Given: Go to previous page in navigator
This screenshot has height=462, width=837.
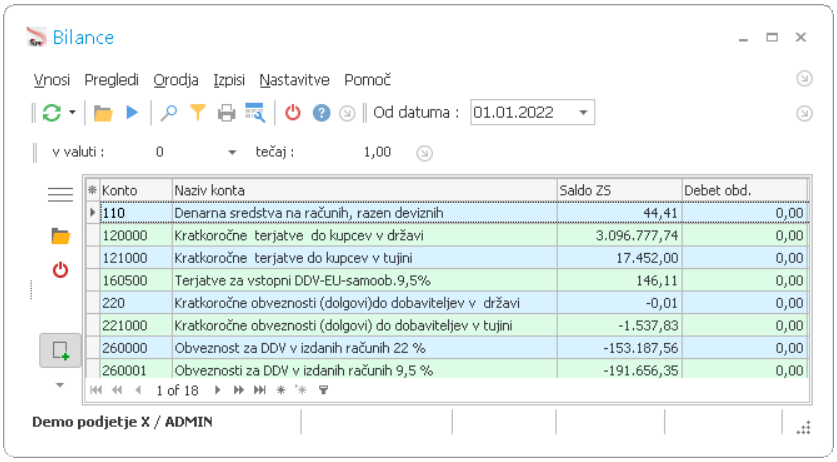Looking at the screenshot, I should coord(117,390).
